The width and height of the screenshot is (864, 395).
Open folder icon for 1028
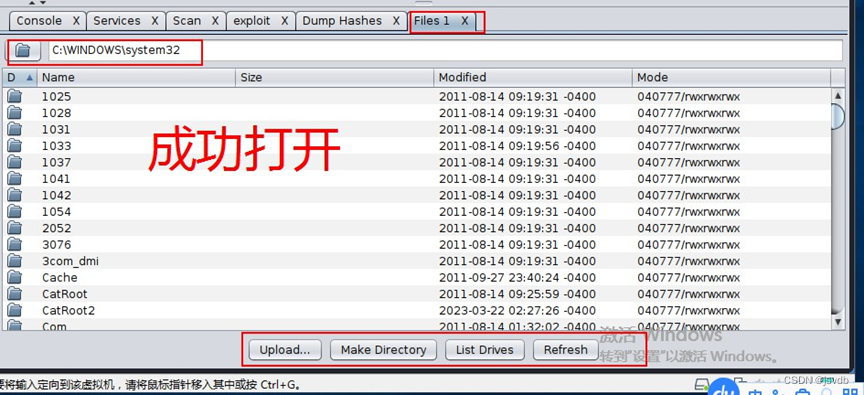click(14, 113)
